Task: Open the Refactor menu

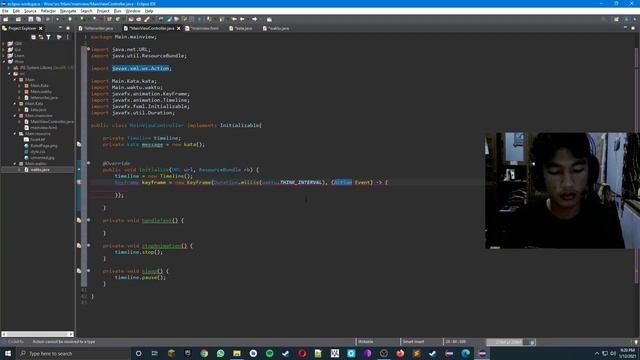Action: pyautogui.click(x=48, y=11)
